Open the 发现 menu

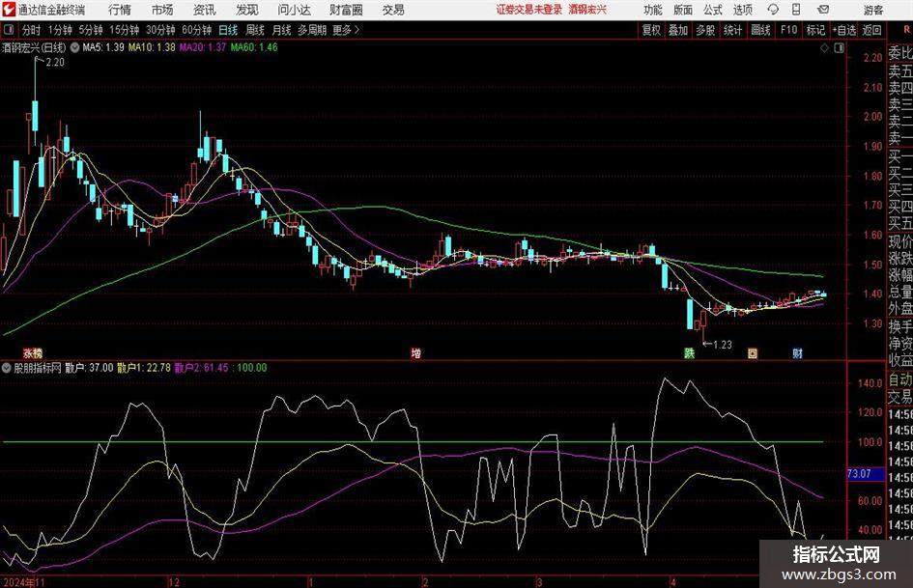pos(247,10)
